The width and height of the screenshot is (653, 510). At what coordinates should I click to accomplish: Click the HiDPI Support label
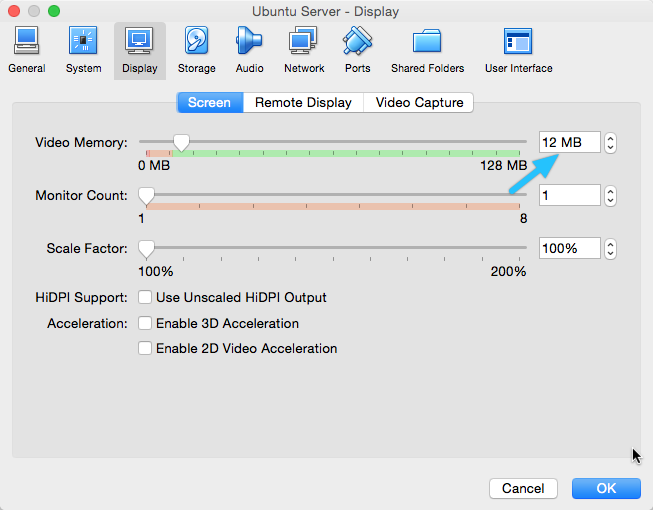click(81, 297)
